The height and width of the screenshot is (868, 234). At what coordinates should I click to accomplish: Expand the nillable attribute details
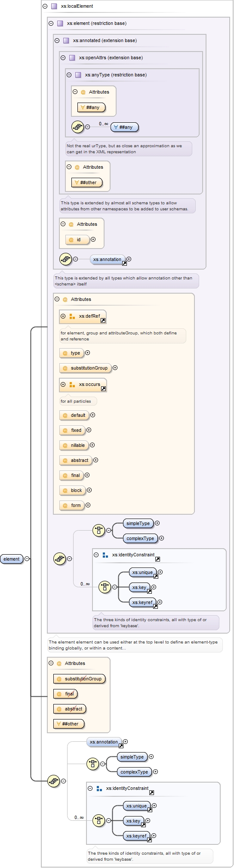point(92,445)
